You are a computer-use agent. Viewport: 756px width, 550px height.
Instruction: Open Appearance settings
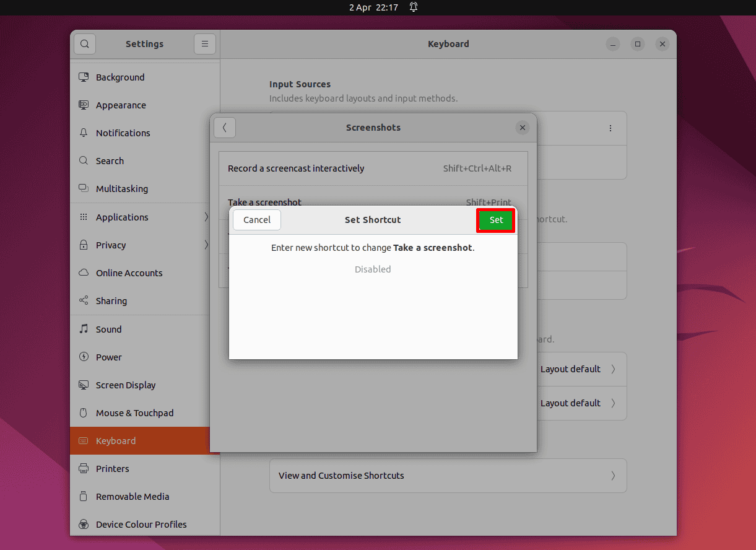145,105
